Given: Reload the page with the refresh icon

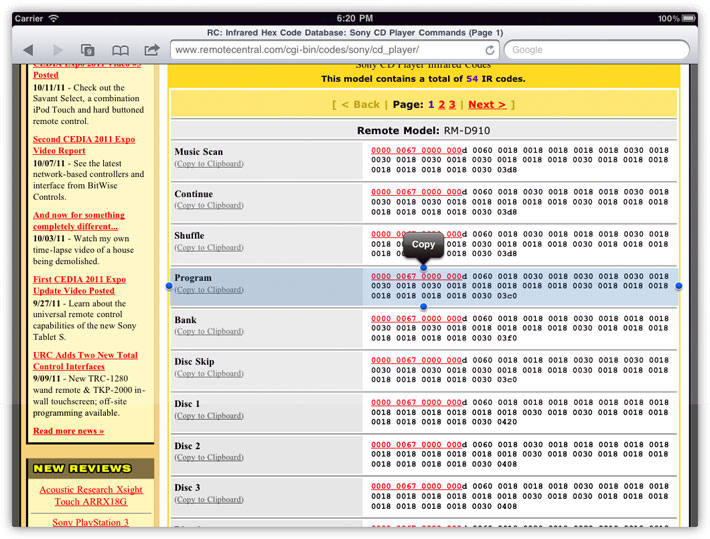Looking at the screenshot, I should [489, 50].
